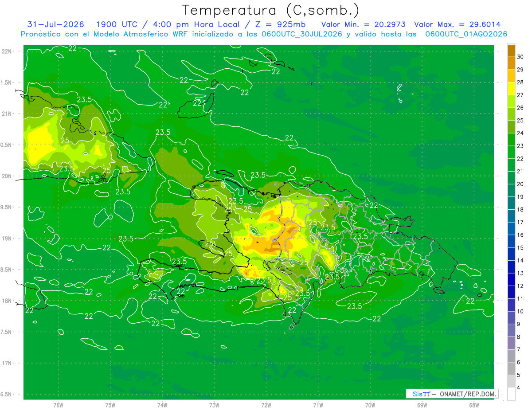Click the '16' value on the color scale
532x411 pixels.
pos(520,235)
